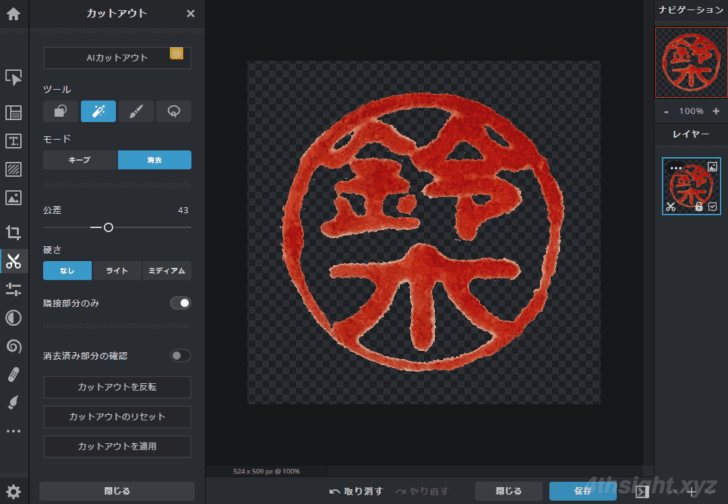Toggle 隣接部分のみ switch
This screenshot has width=728, height=504.
[181, 302]
